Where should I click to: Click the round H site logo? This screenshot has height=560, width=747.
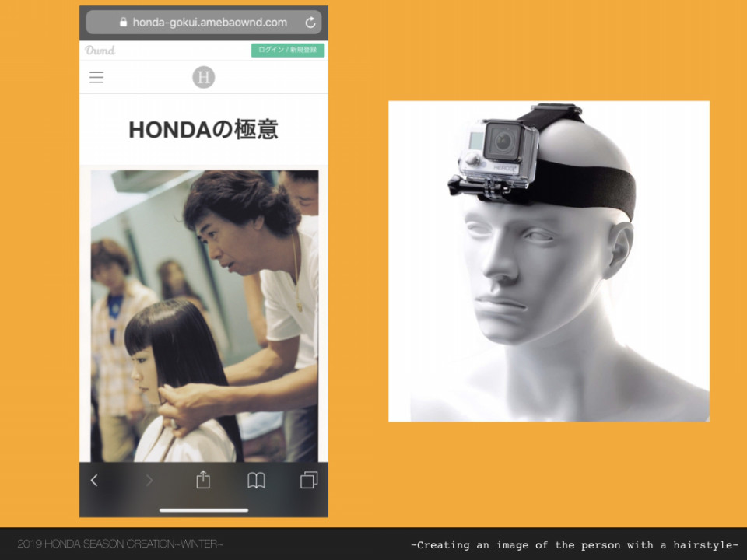tap(203, 77)
